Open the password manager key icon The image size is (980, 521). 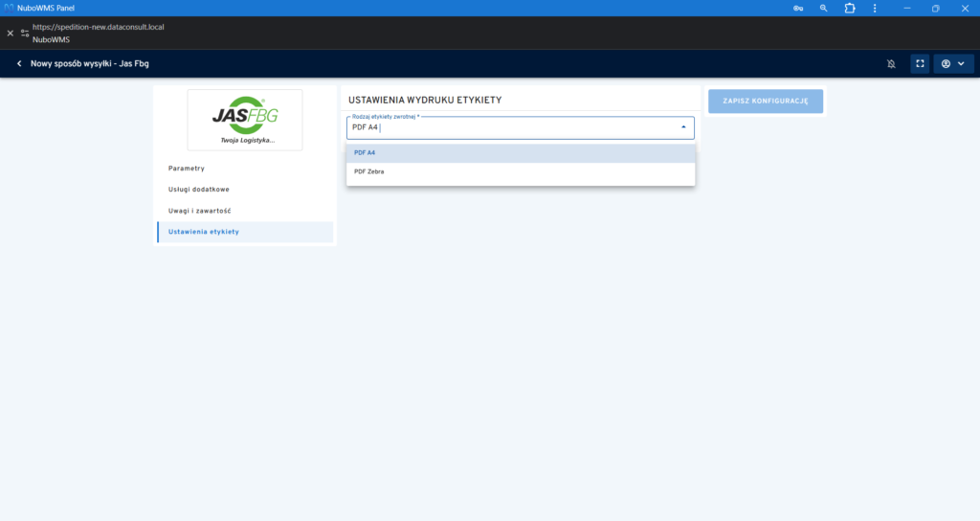797,8
